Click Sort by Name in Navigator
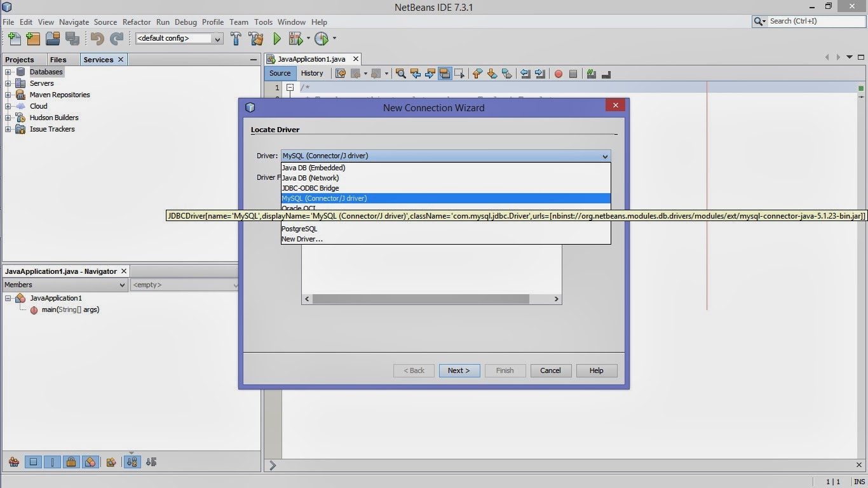The height and width of the screenshot is (488, 868). 132,462
